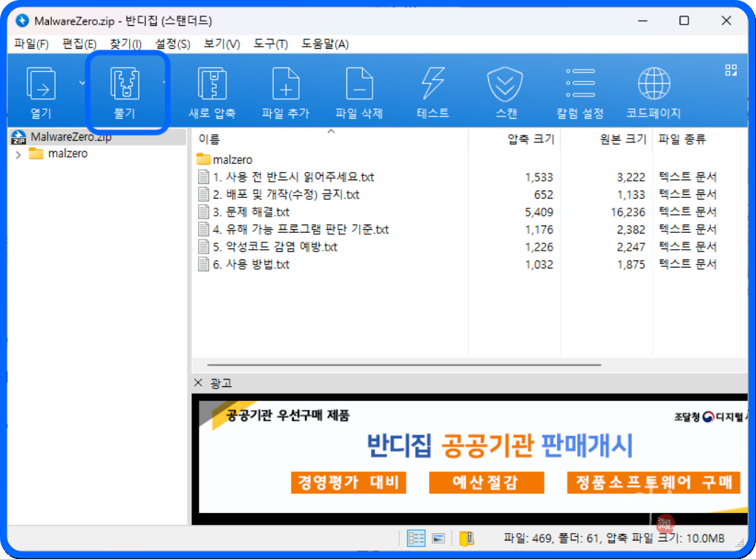The height and width of the screenshot is (559, 756).
Task: Open the 도움말(A) menu
Action: click(325, 44)
